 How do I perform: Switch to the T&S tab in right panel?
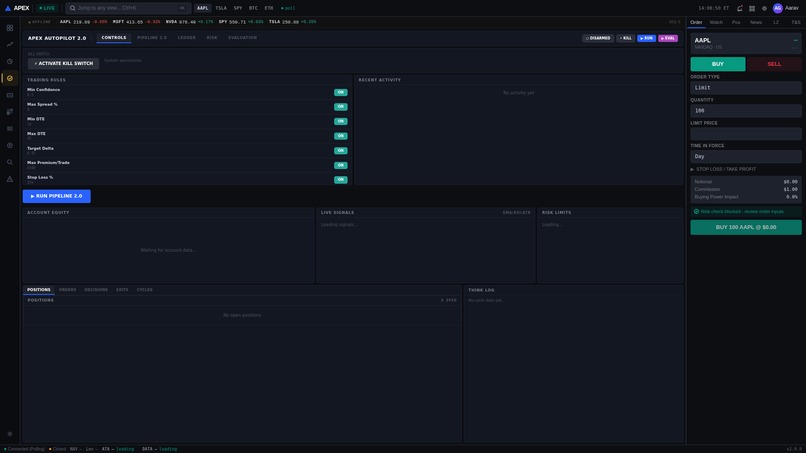point(796,23)
